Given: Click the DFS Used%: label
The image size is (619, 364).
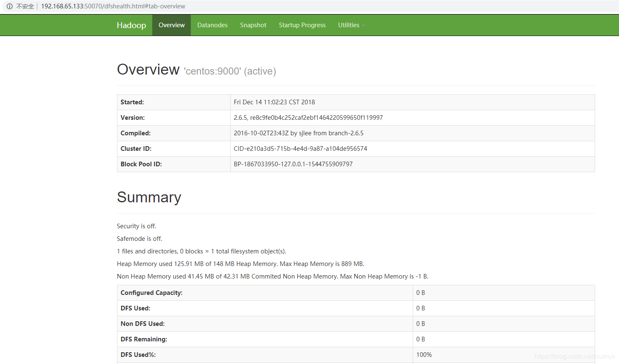Looking at the screenshot, I should [x=138, y=355].
